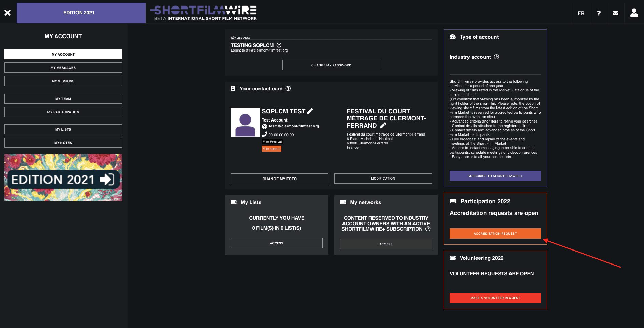Open the envelope messages icon in header

point(615,13)
